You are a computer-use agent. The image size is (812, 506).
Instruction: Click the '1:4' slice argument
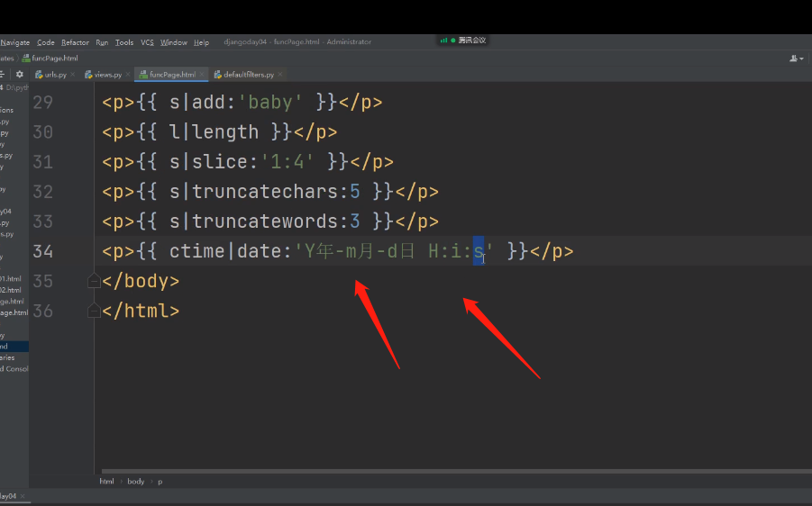[x=287, y=162]
